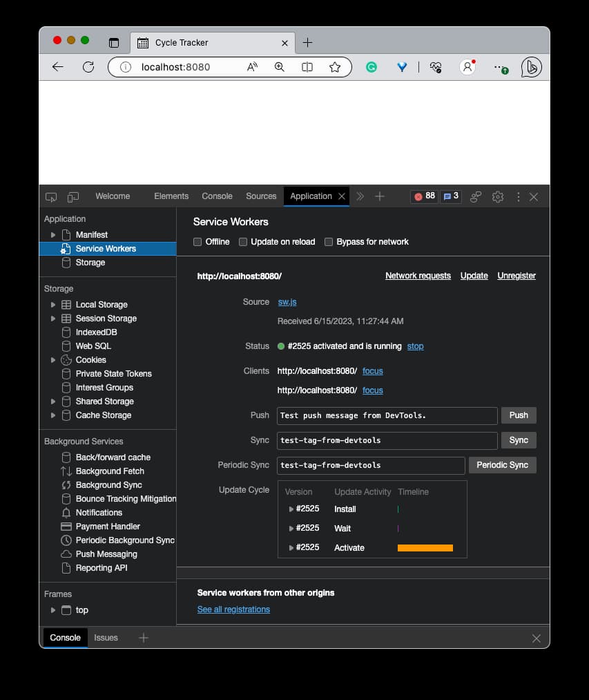Switch to the Sources tab
The width and height of the screenshot is (589, 700).
click(x=261, y=196)
